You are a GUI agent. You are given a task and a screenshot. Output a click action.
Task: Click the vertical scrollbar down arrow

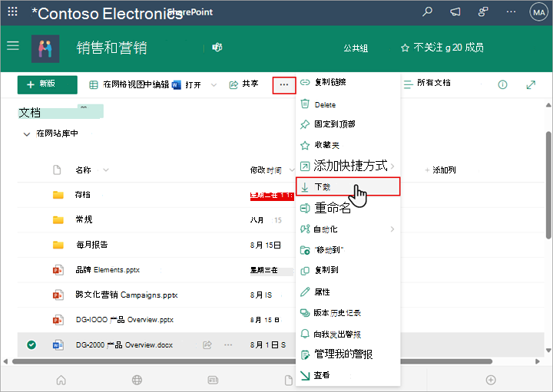pyautogui.click(x=548, y=350)
